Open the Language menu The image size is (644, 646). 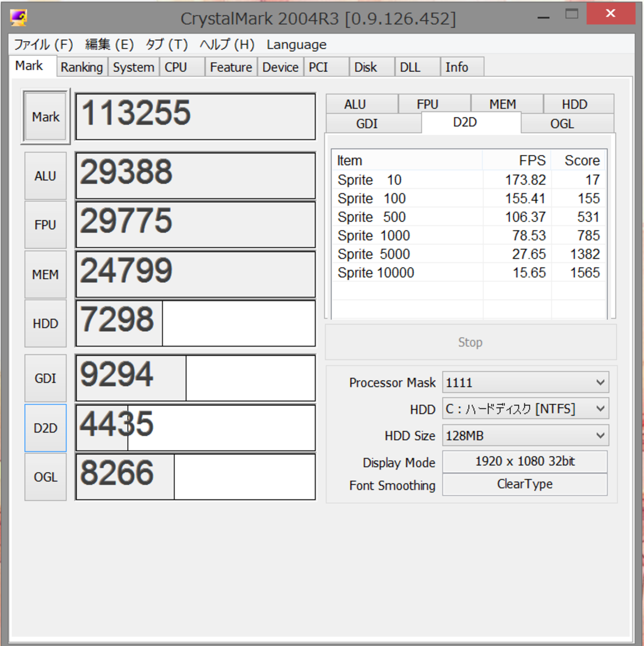pyautogui.click(x=296, y=45)
